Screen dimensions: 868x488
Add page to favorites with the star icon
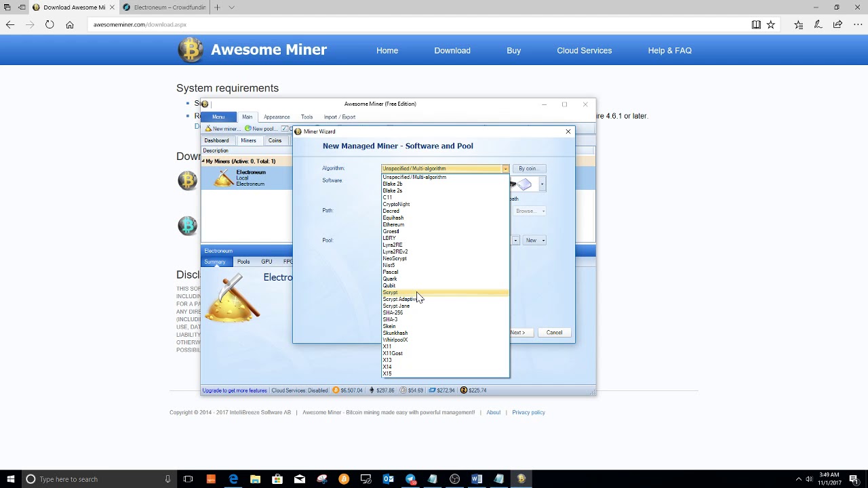[x=771, y=24]
